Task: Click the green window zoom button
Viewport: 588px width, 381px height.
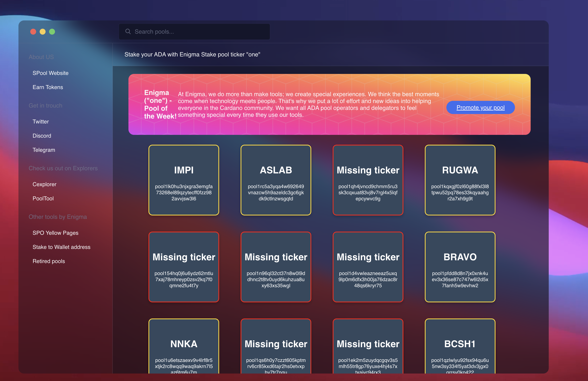Action: point(52,32)
